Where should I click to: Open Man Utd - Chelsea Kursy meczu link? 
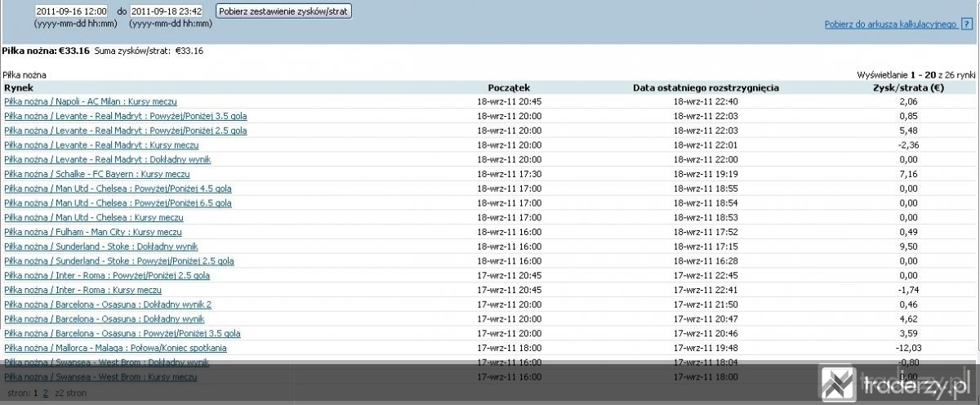[x=94, y=218]
